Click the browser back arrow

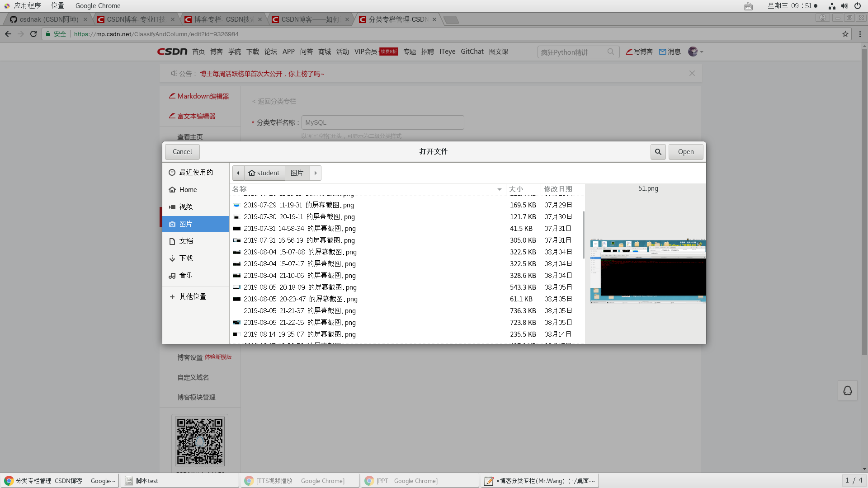pyautogui.click(x=8, y=34)
